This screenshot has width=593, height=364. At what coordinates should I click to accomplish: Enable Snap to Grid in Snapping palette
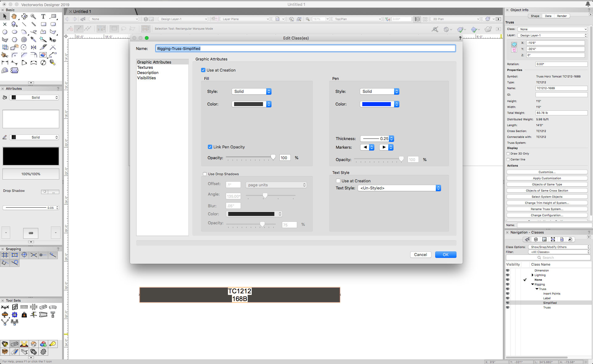click(5, 255)
